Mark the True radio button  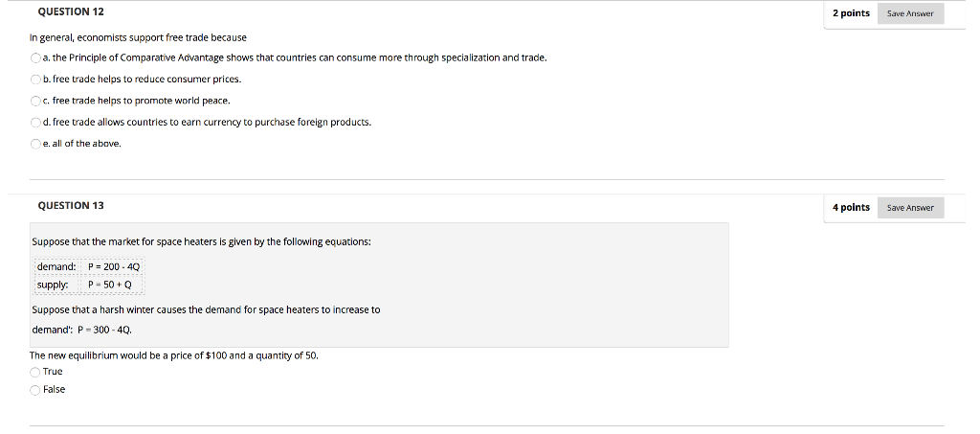[x=35, y=372]
